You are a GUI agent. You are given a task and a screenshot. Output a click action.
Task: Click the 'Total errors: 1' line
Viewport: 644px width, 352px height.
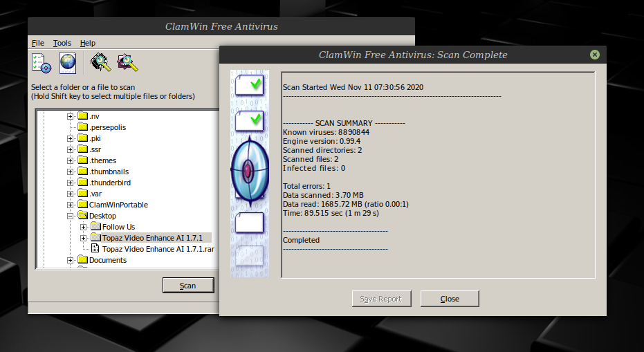306,187
